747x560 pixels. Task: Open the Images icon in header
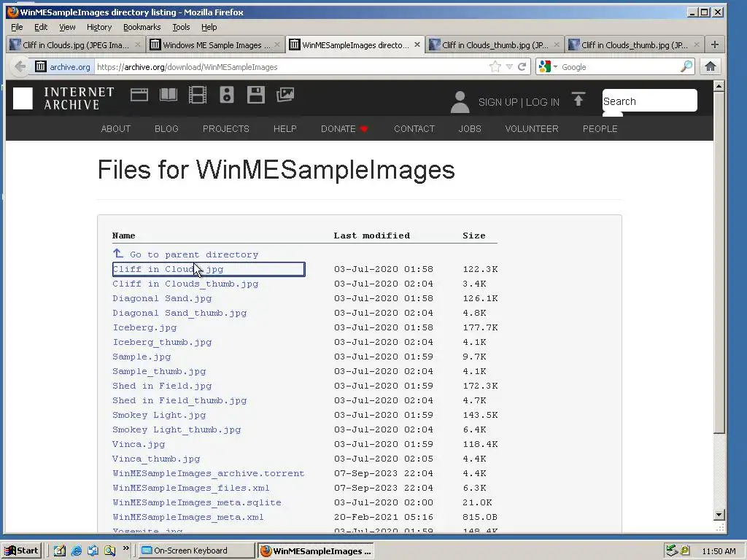(285, 95)
